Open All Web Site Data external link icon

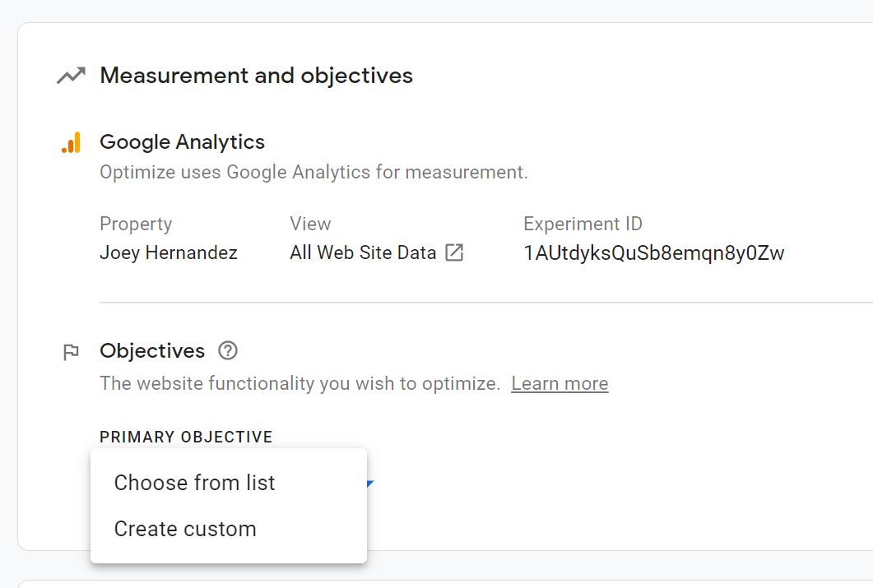[x=454, y=252]
